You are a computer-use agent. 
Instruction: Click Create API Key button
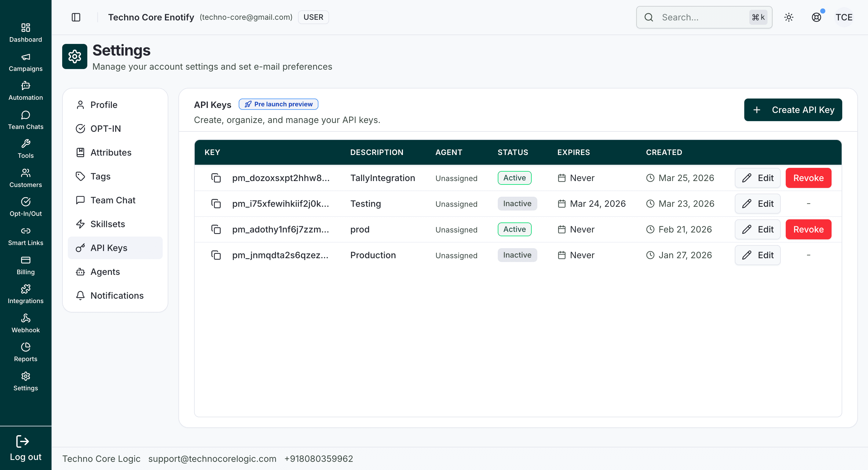(793, 110)
